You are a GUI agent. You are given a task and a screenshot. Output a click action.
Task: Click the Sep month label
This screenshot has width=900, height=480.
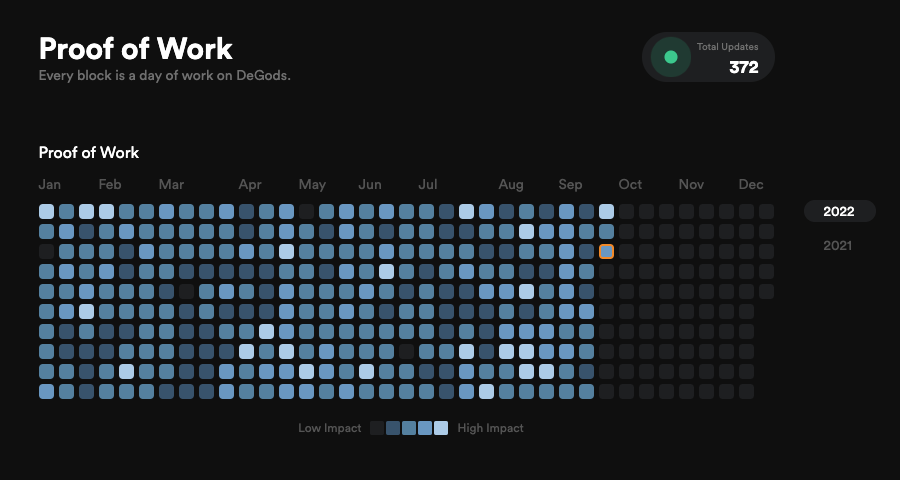pos(570,184)
